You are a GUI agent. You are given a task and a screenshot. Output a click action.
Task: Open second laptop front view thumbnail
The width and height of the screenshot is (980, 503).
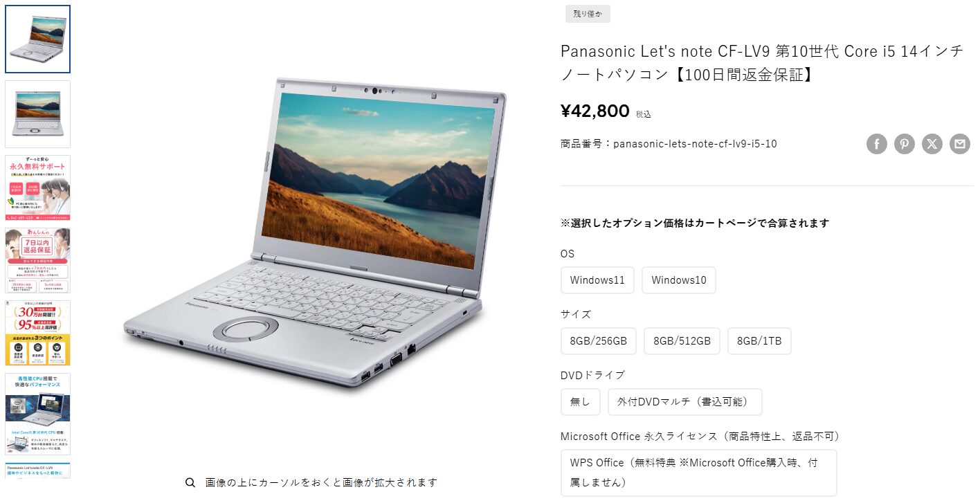point(38,114)
